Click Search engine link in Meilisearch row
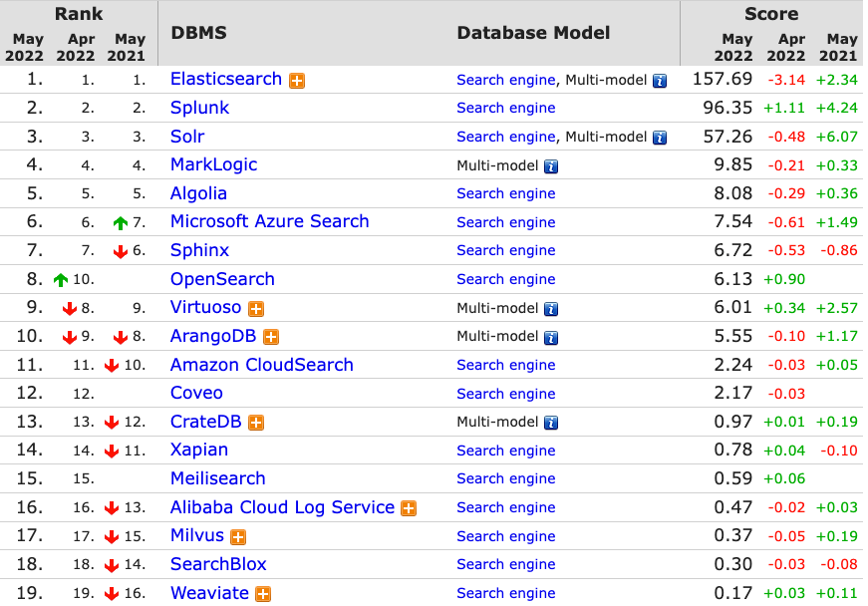 click(506, 478)
